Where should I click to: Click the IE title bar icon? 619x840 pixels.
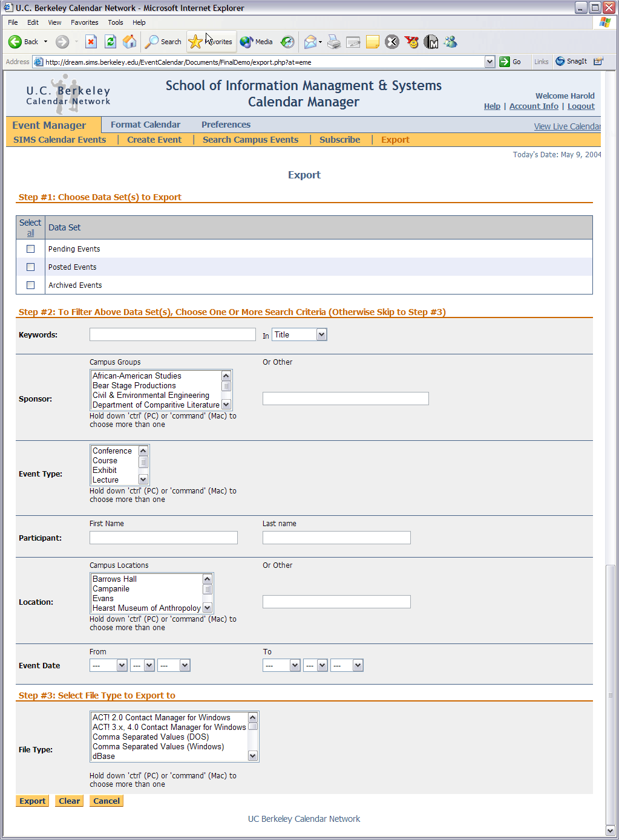pyautogui.click(x=8, y=7)
